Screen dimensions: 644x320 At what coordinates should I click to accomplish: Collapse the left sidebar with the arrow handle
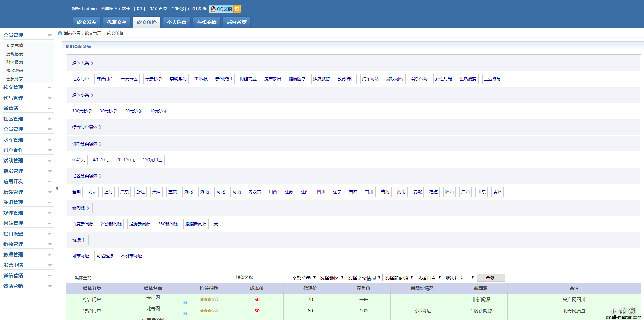[56, 188]
